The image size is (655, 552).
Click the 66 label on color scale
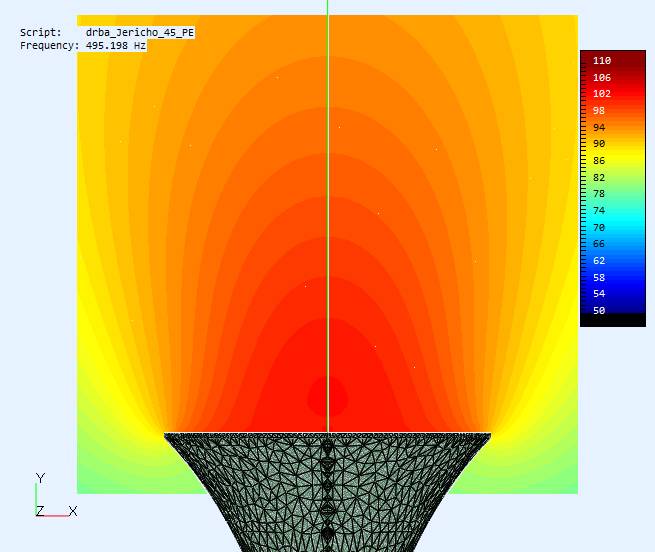click(x=599, y=244)
